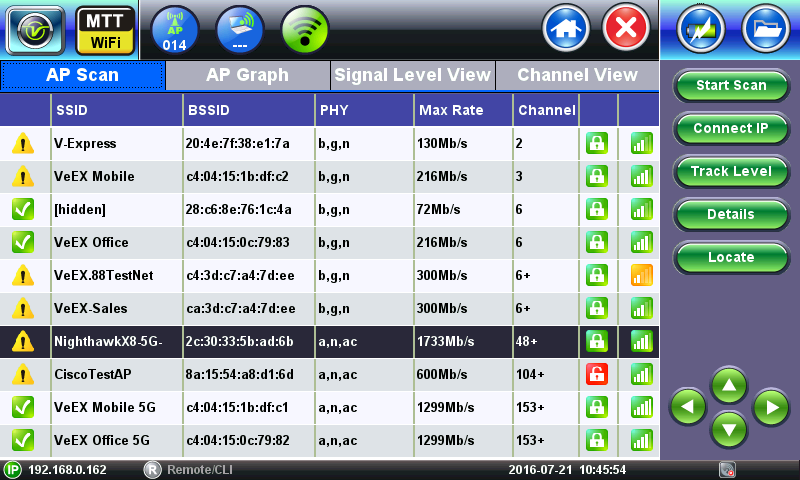Click the up arrow navigation button
800x480 pixels.
coord(728,384)
